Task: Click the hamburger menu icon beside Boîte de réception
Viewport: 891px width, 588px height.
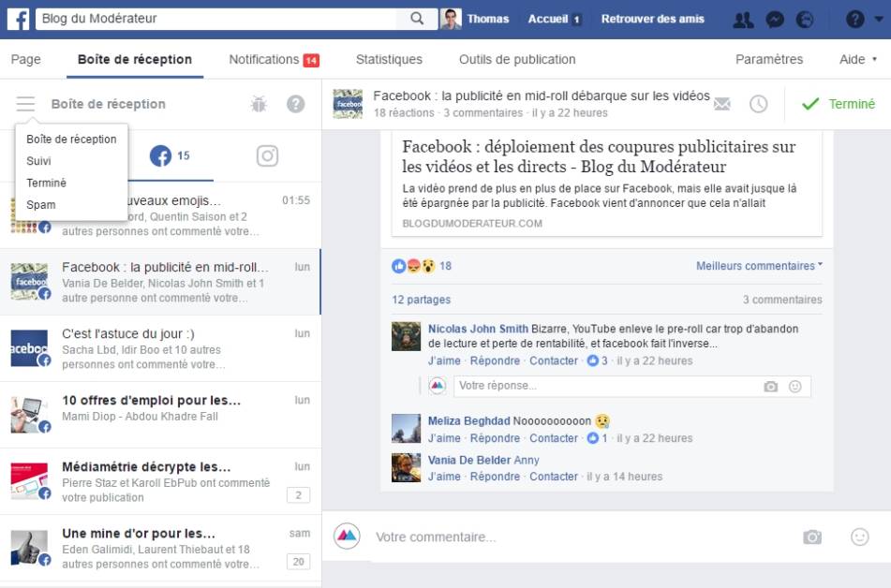Action: click(x=25, y=105)
